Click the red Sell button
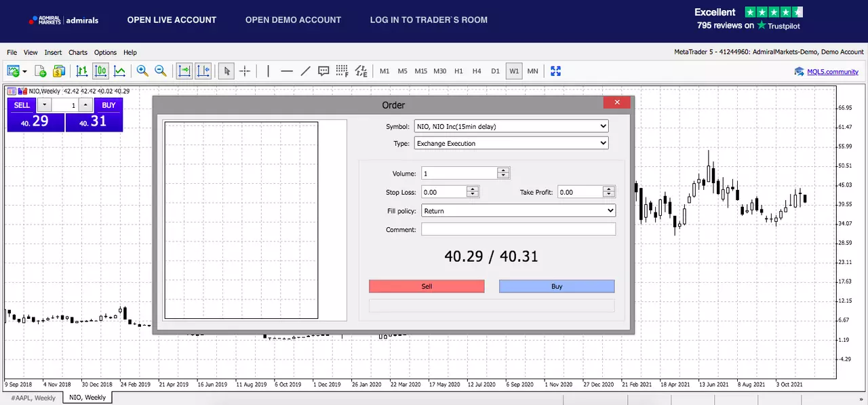 427,286
